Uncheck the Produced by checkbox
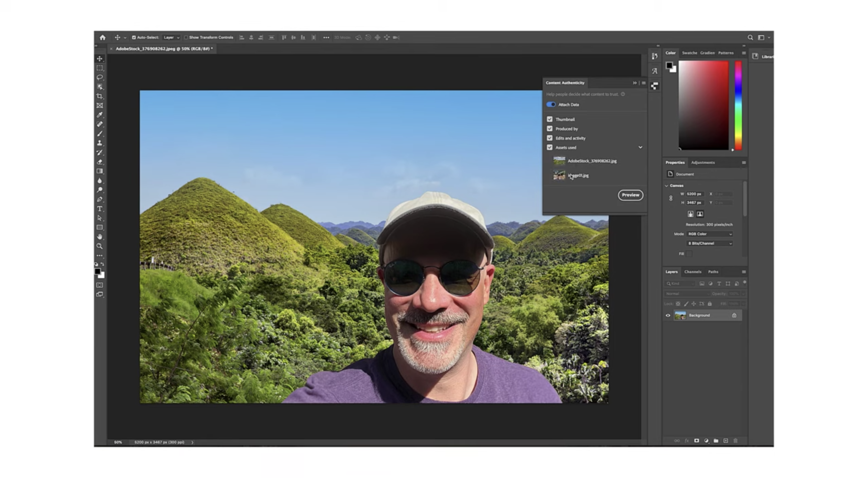868x481 pixels. click(550, 129)
